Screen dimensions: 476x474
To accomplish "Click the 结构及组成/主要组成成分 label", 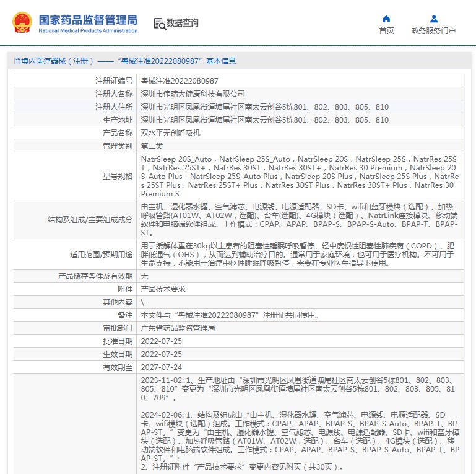I will point(90,220).
